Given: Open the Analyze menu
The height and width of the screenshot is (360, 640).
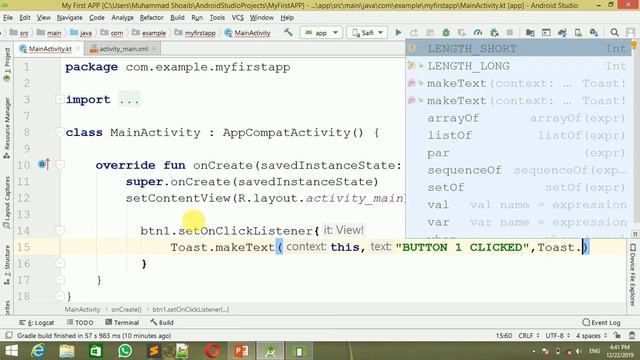Looking at the screenshot, I should point(122,18).
